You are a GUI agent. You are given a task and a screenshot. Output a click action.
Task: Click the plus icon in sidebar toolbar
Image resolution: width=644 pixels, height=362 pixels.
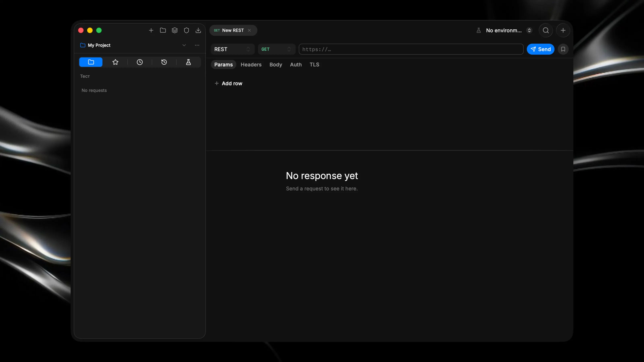click(151, 30)
